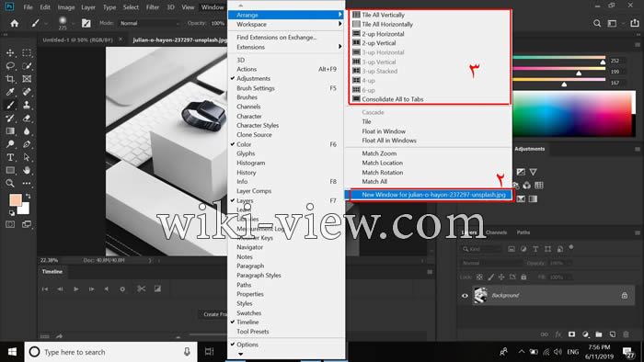Play the timeline

pos(76,289)
